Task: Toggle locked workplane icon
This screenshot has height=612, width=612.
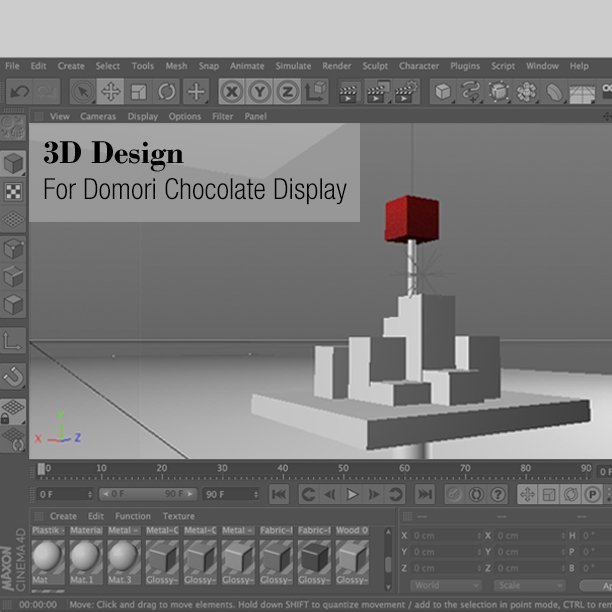Action: pos(13,411)
